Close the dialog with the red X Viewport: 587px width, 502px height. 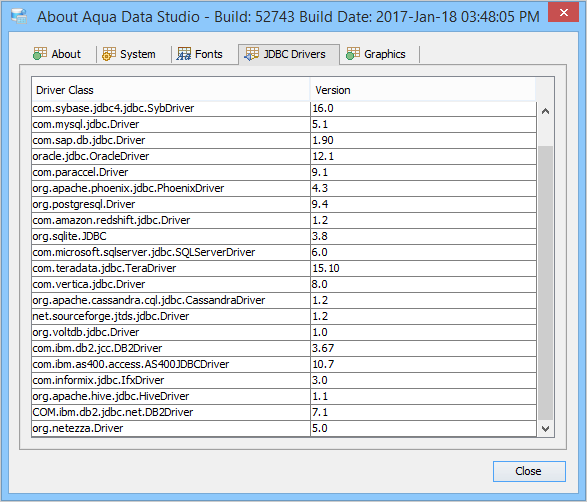[x=563, y=13]
